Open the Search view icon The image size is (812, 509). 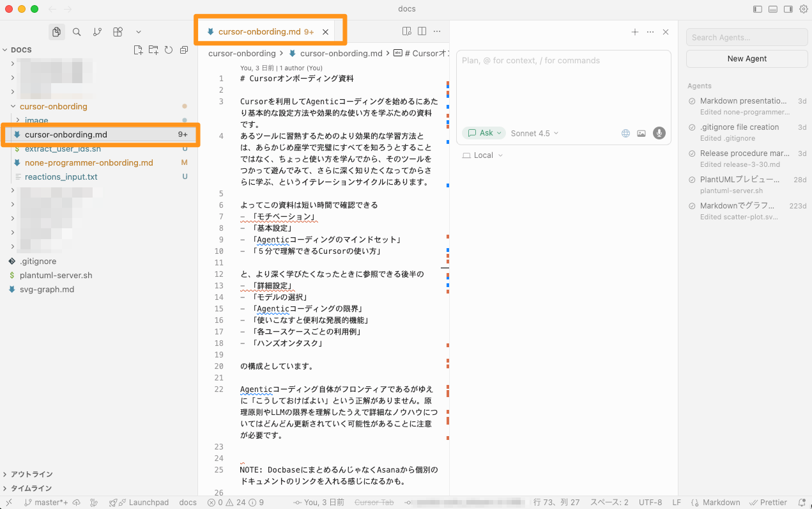pos(77,32)
